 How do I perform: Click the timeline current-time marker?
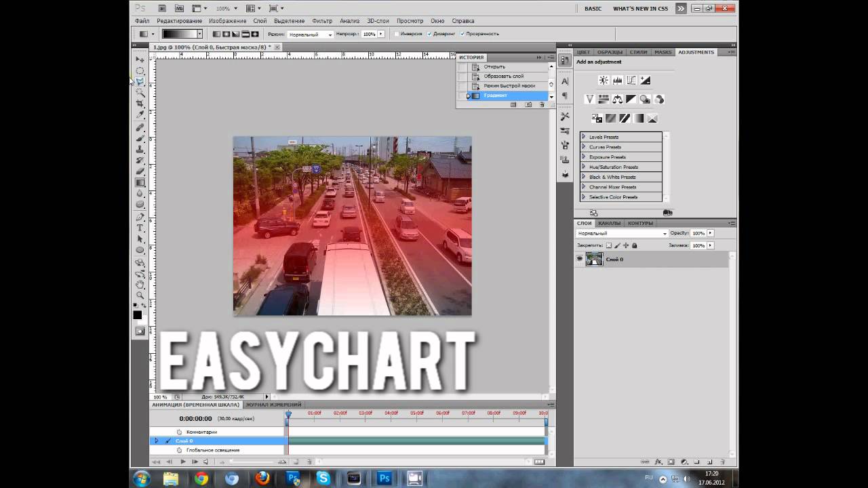click(288, 413)
